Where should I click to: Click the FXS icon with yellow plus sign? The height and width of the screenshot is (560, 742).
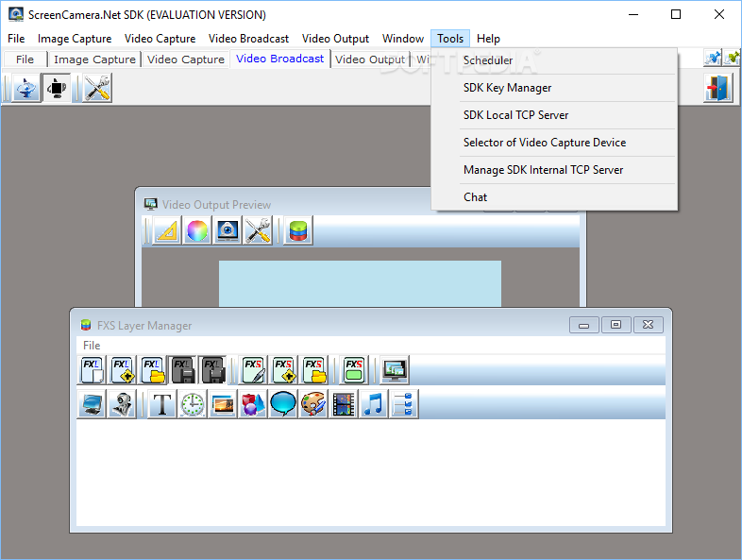283,370
